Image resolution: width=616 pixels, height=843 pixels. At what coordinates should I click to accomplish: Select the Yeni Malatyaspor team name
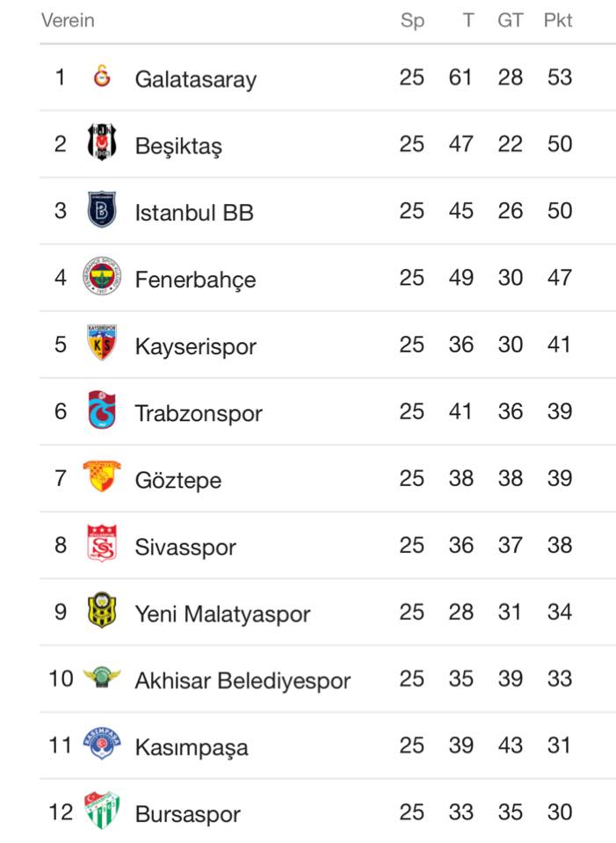coord(222,614)
